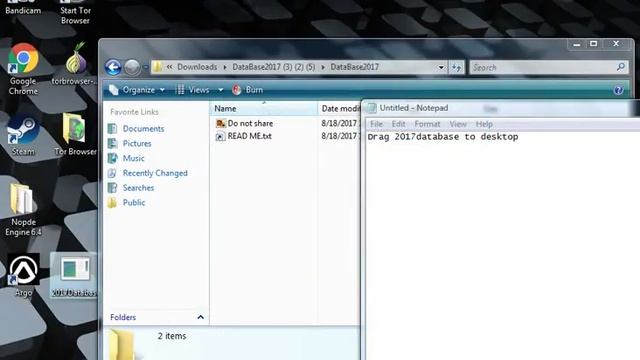Minimize the Explorer window

pos(577,44)
